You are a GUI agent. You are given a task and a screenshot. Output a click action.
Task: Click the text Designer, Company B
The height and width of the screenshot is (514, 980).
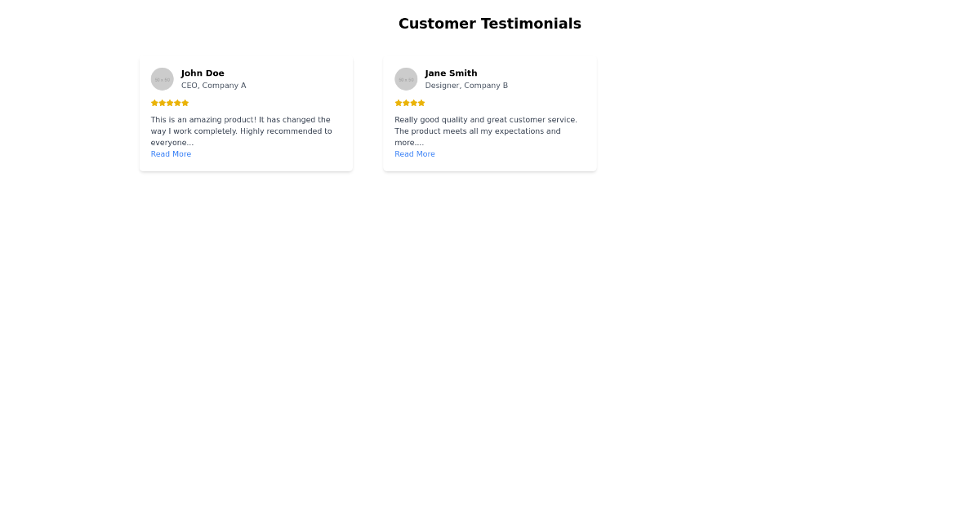pyautogui.click(x=466, y=85)
